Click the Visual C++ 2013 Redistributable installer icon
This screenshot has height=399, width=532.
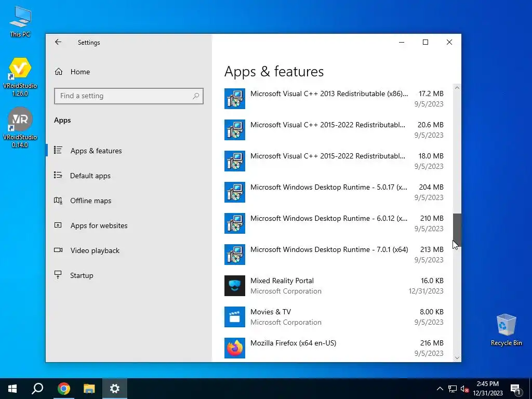pyautogui.click(x=235, y=99)
